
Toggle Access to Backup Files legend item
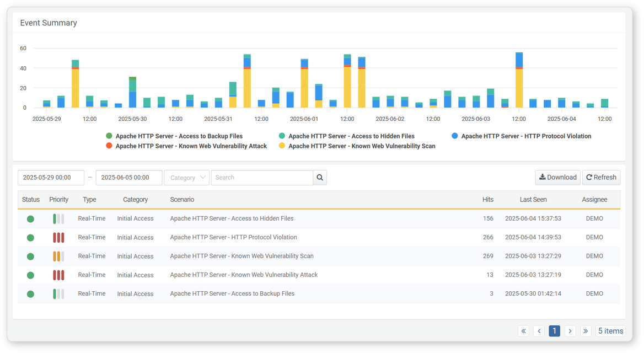[174, 136]
